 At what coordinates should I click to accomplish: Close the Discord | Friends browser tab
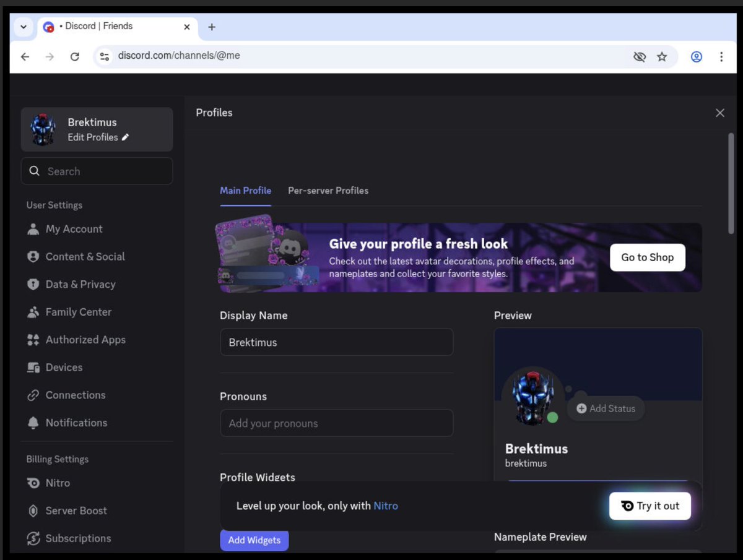(x=187, y=27)
